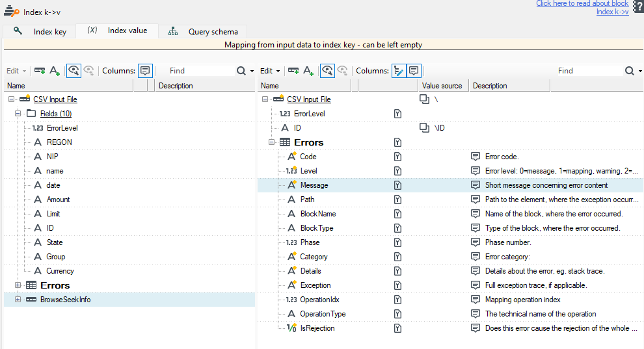Open left Find options dropdown arrow
Screen dimensions: 644x349
[252, 71]
